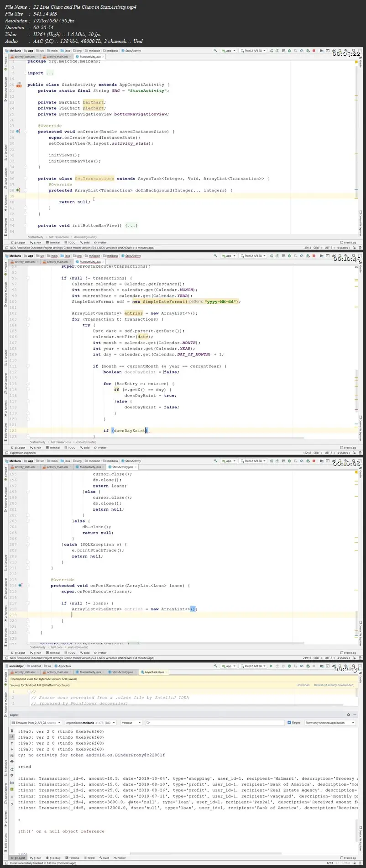
Task: Click the '122:45' cursor position status
Action: [308, 453]
